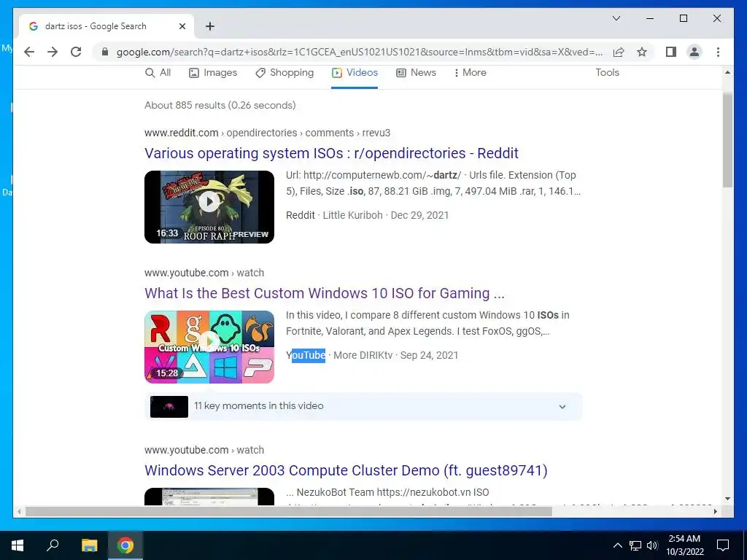The width and height of the screenshot is (747, 560).
Task: Switch to the All results tab
Action: pos(158,72)
